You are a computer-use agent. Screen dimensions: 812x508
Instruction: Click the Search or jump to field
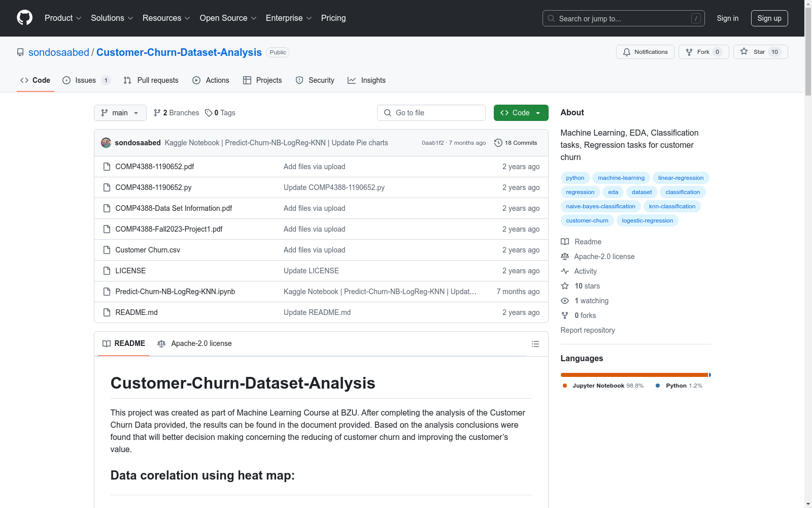pyautogui.click(x=624, y=18)
